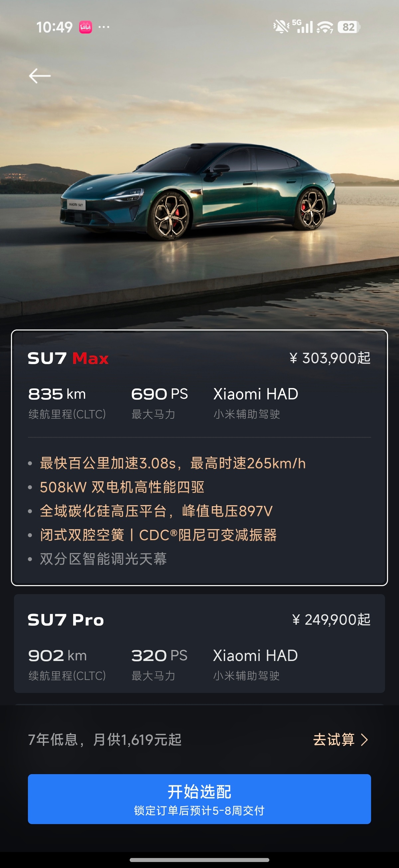This screenshot has width=399, height=868.
Task: Choose SU7 Pro via its ¥249,900 price
Action: tap(331, 620)
